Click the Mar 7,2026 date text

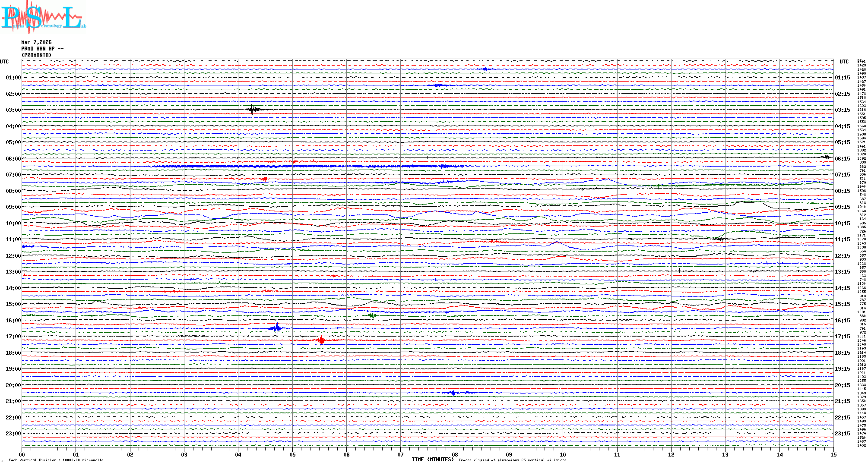(36, 42)
